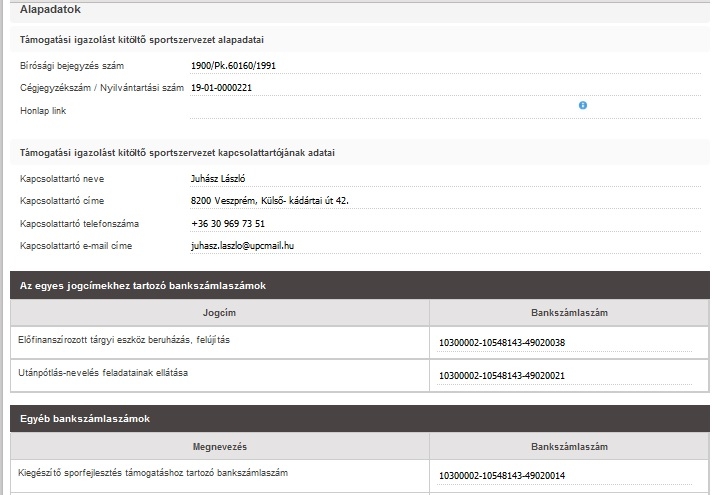Viewport: 713px width, 495px height.
Task: Click the Utánpótlás-nevelés feladatainak ellátása row label
Action: [103, 373]
